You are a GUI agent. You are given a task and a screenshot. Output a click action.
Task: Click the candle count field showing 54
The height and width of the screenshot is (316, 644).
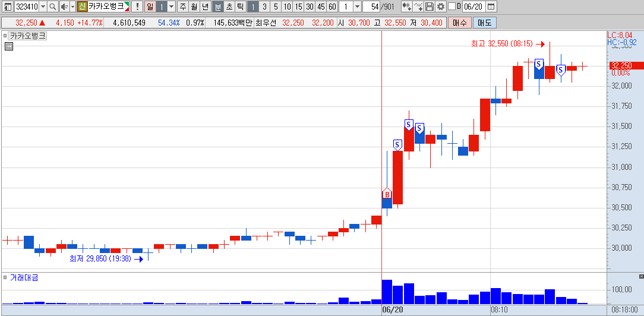tap(371, 7)
